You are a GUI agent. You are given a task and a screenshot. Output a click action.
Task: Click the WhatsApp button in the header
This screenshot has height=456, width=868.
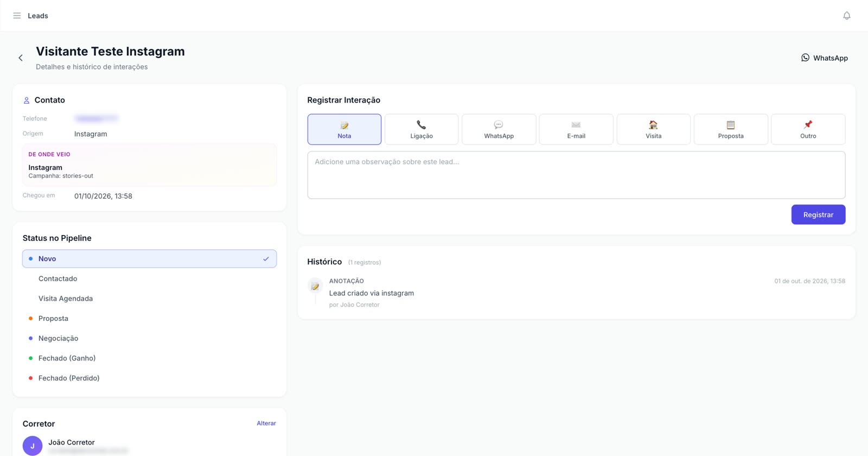tap(825, 58)
